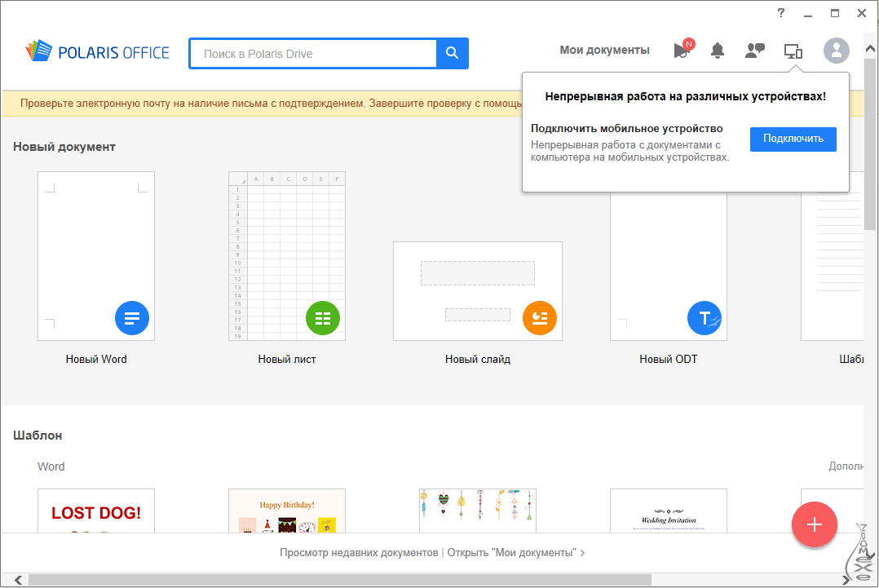Click the Новый документ heading

64,147
